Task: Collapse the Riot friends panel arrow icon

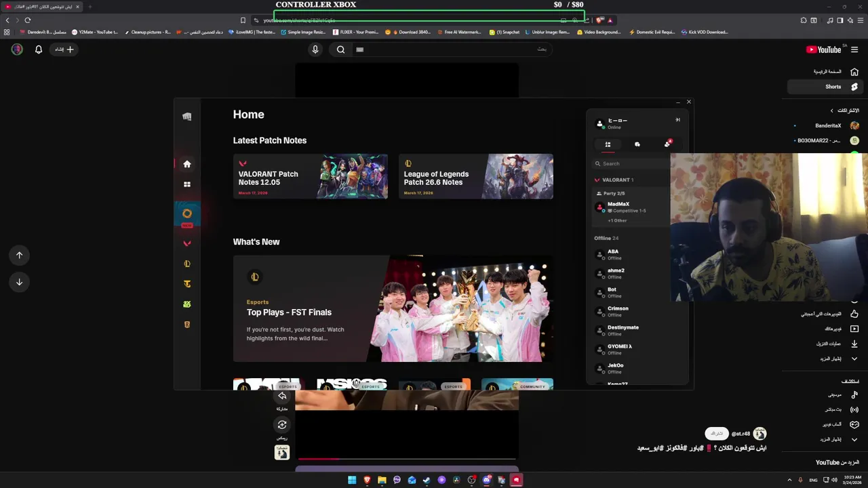Action: click(677, 120)
